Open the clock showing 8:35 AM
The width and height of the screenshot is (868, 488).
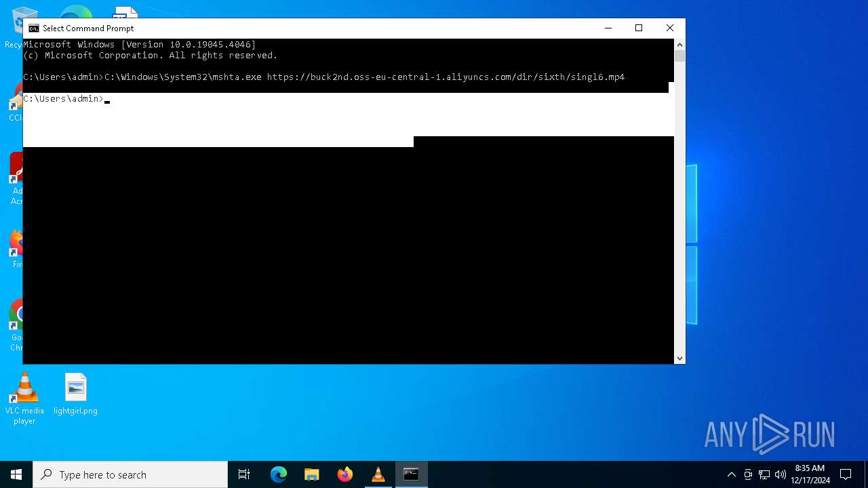(810, 474)
